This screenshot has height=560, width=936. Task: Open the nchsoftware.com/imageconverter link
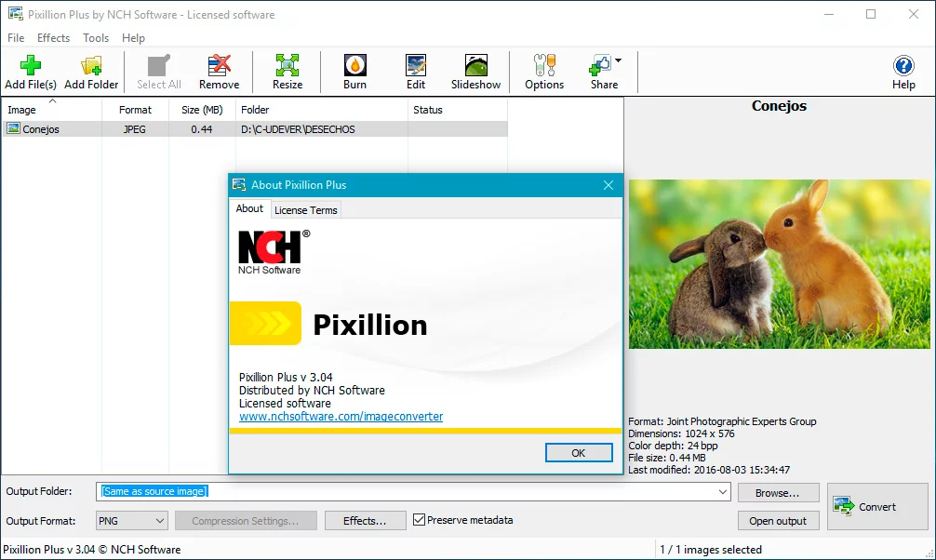[341, 416]
